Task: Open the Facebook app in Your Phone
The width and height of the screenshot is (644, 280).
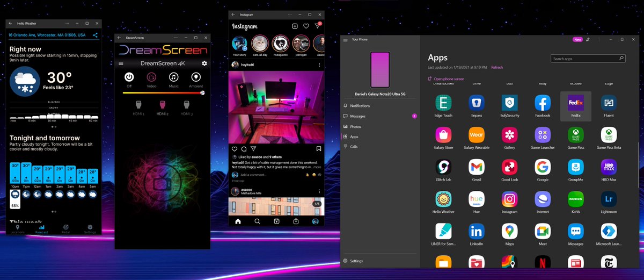Action: pyautogui.click(x=543, y=103)
